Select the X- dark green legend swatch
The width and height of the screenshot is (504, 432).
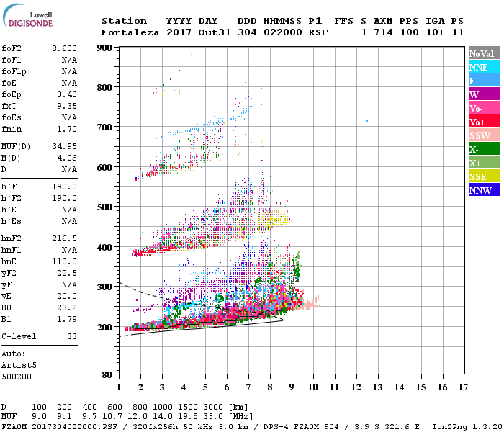point(484,149)
